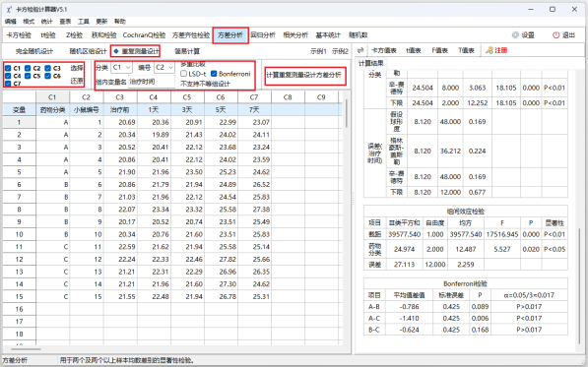Screen dimensions: 588x367
Task: Switch to the 随机数 tab
Action: click(x=359, y=35)
